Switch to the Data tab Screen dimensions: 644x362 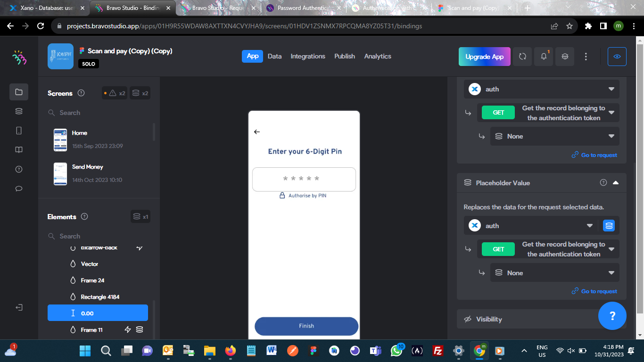click(274, 56)
